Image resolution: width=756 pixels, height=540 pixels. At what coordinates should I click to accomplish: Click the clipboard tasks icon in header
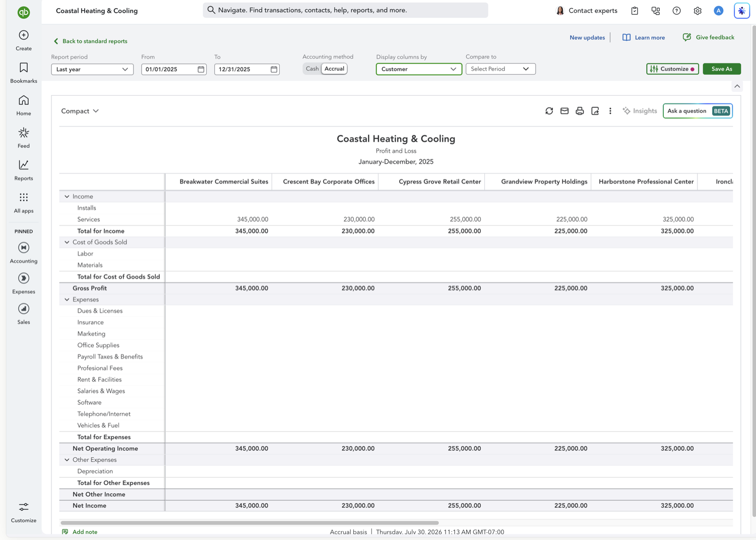635,11
